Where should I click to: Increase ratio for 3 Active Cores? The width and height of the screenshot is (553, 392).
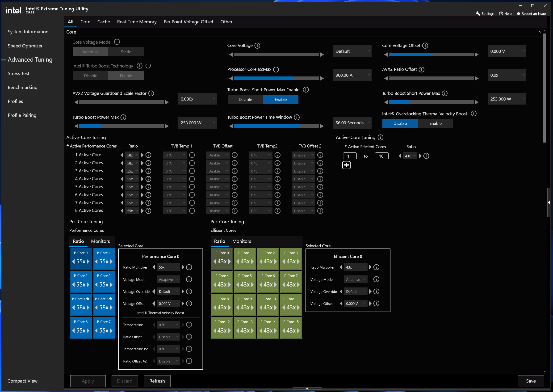pyautogui.click(x=142, y=171)
